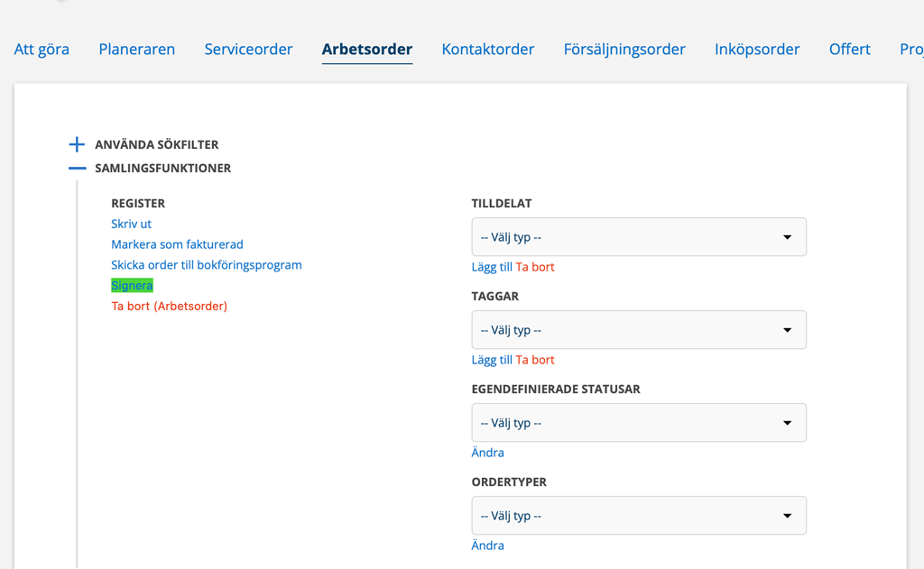Switch to the Försäljningsorder tab
924x569 pixels.
pos(624,50)
